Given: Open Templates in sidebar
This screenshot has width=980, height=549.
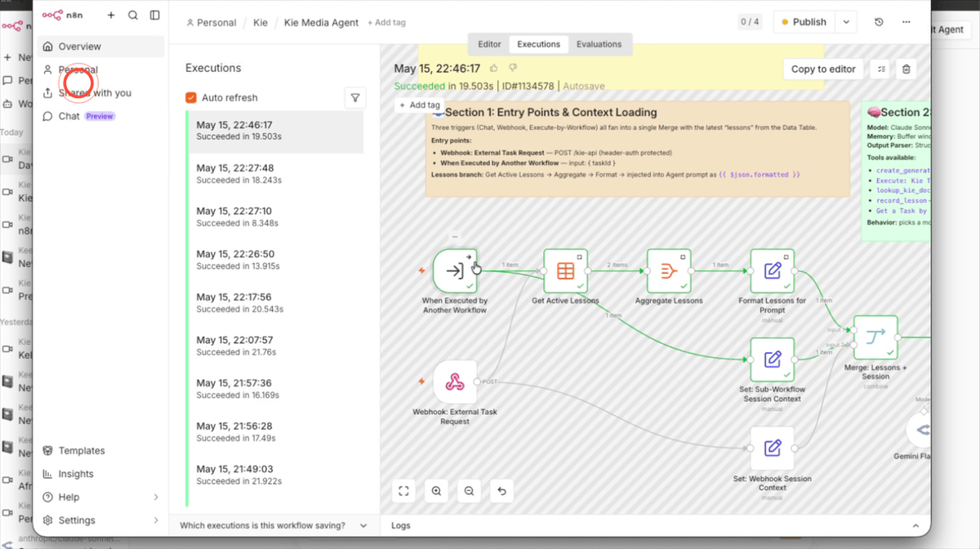Looking at the screenshot, I should point(101,450).
